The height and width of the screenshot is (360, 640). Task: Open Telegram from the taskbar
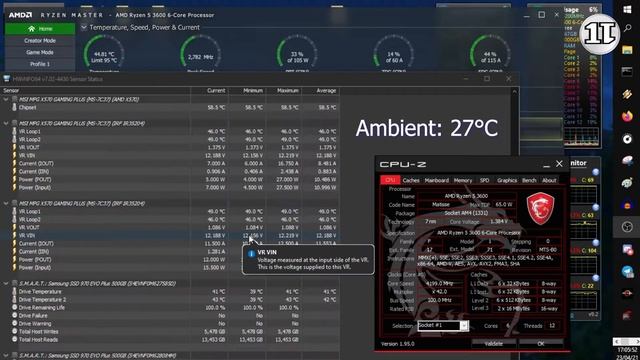point(627,271)
